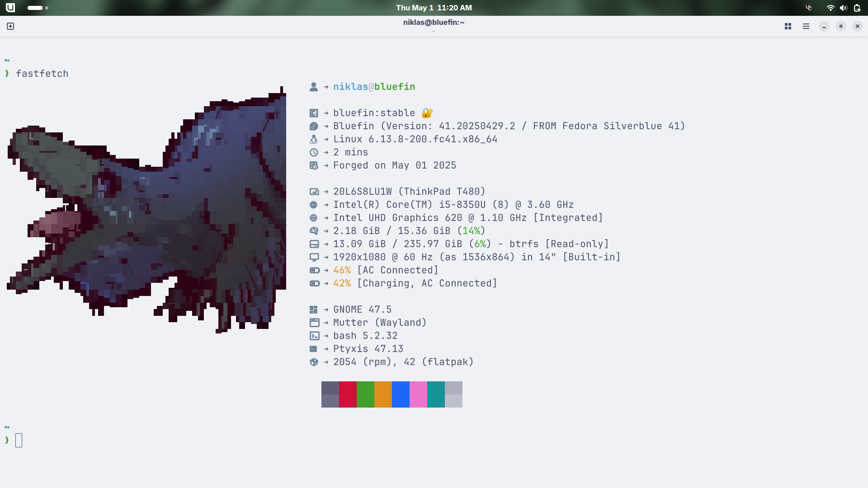Click the volume speaker icon
Viewport: 868px width, 488px height.
[x=843, y=8]
